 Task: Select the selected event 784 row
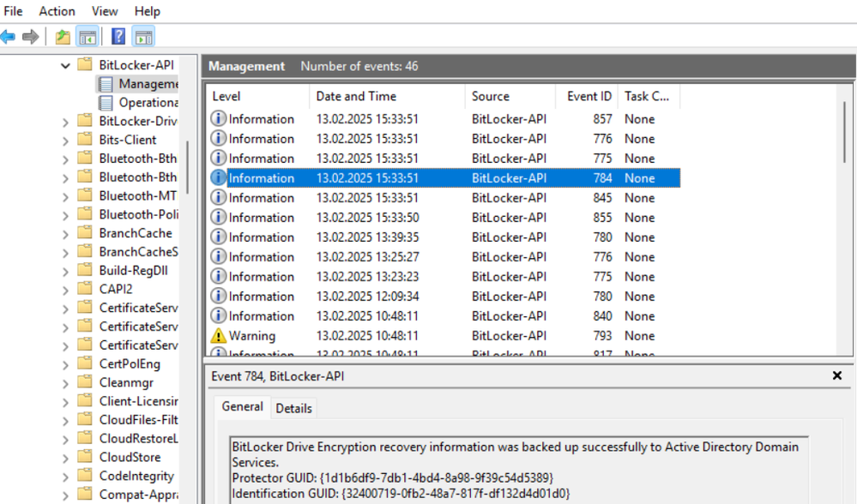[x=444, y=178]
